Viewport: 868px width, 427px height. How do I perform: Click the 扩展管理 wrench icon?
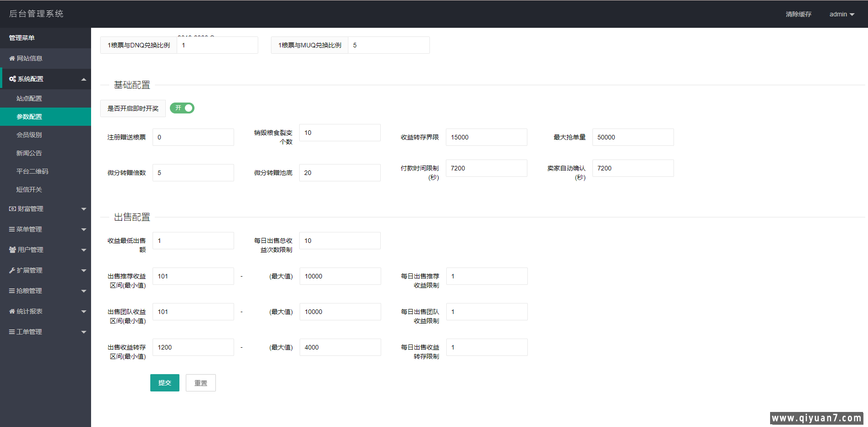click(x=12, y=270)
